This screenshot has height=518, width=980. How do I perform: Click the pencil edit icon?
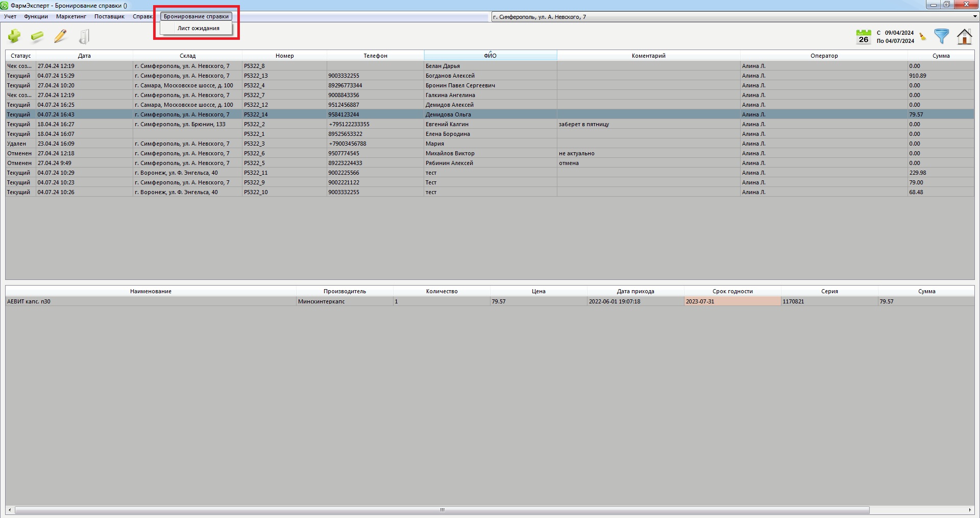pyautogui.click(x=60, y=36)
